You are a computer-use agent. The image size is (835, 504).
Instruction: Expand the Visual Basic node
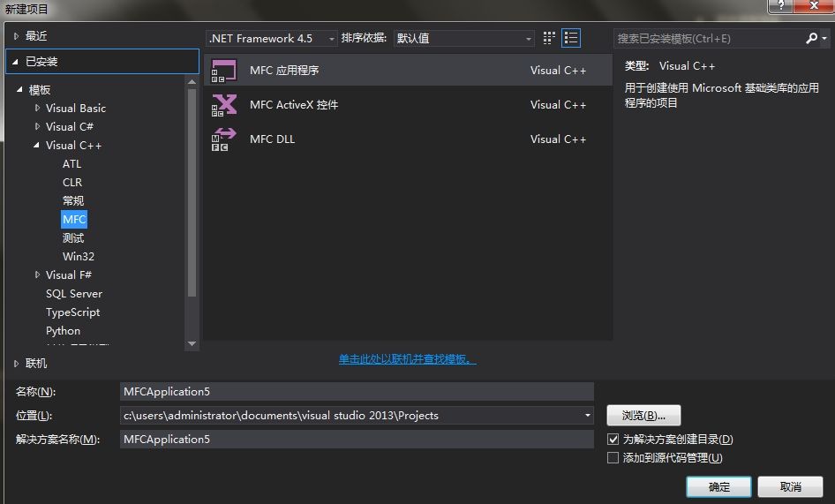[37, 109]
